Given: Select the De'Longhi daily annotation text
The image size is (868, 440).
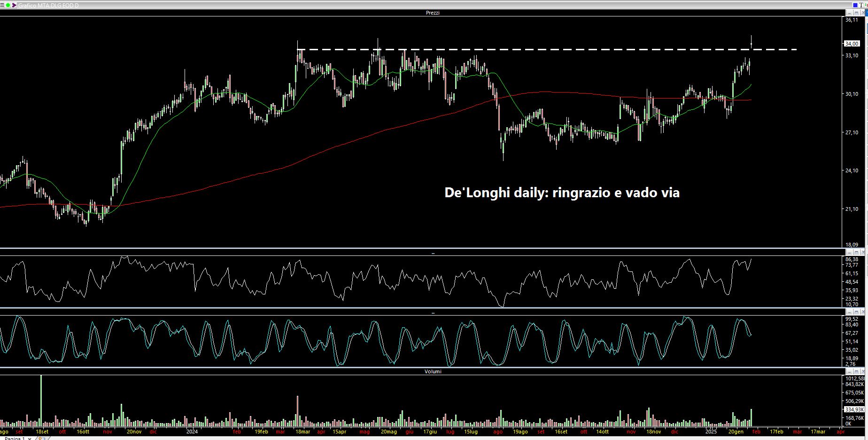Looking at the screenshot, I should click(562, 193).
